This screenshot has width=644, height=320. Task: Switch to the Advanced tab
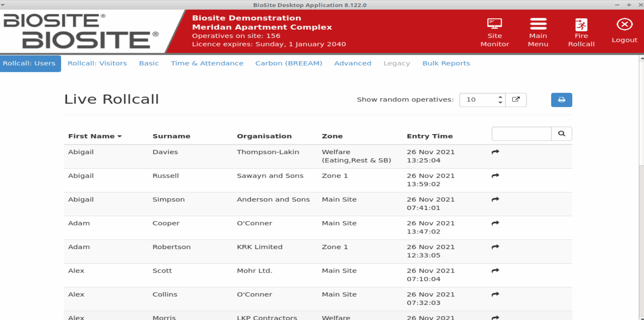(353, 63)
